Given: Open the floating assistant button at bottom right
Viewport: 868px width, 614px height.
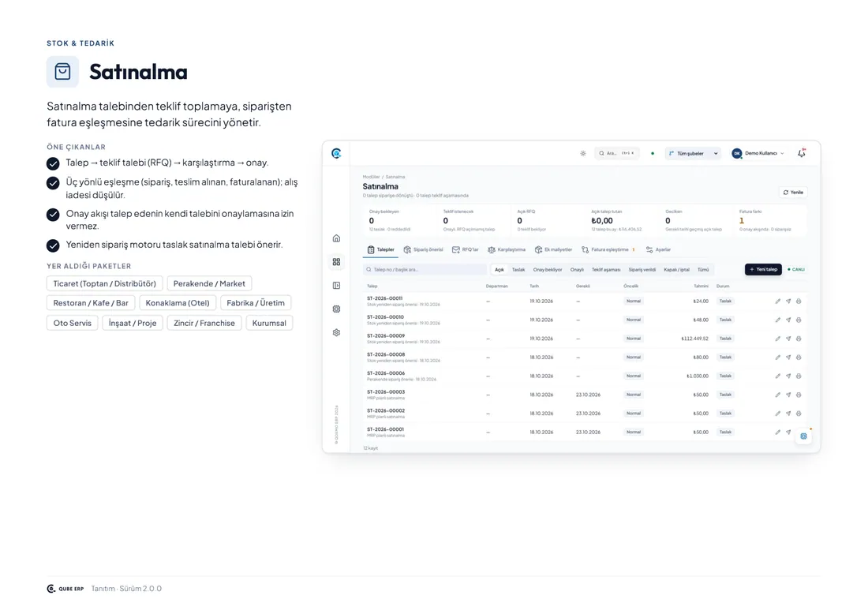Looking at the screenshot, I should (x=804, y=436).
